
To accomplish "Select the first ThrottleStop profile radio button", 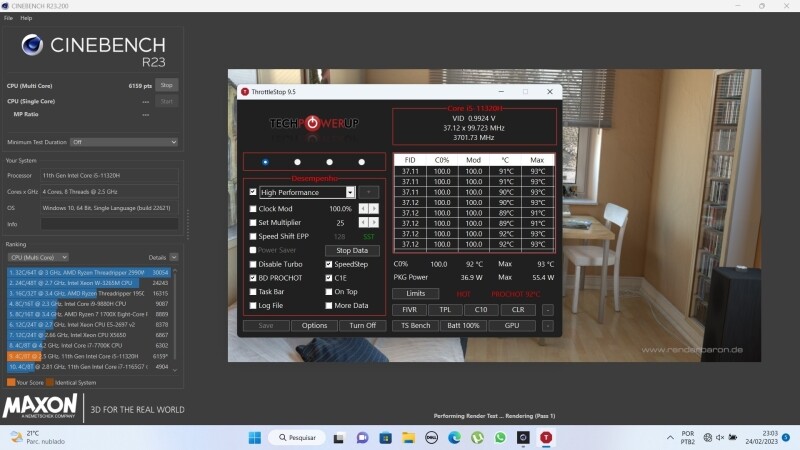I will (x=265, y=161).
